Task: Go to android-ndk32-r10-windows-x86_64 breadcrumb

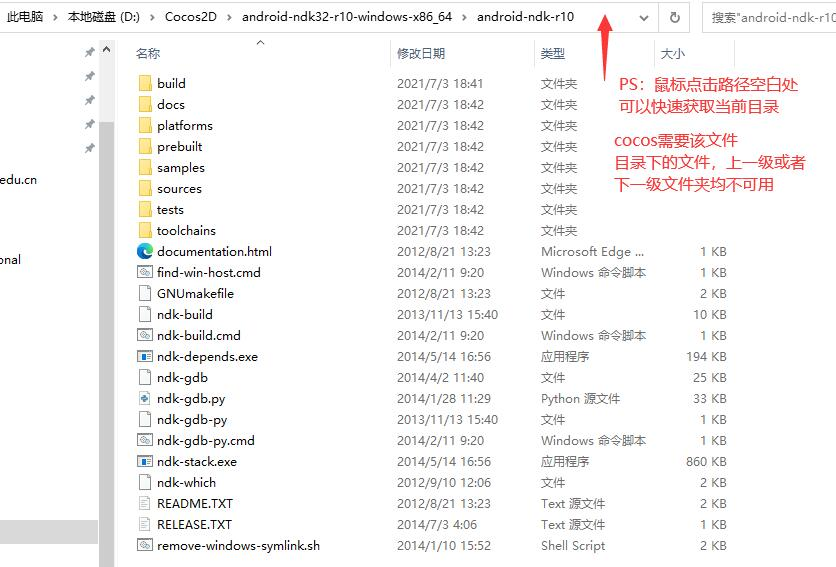Action: point(347,17)
